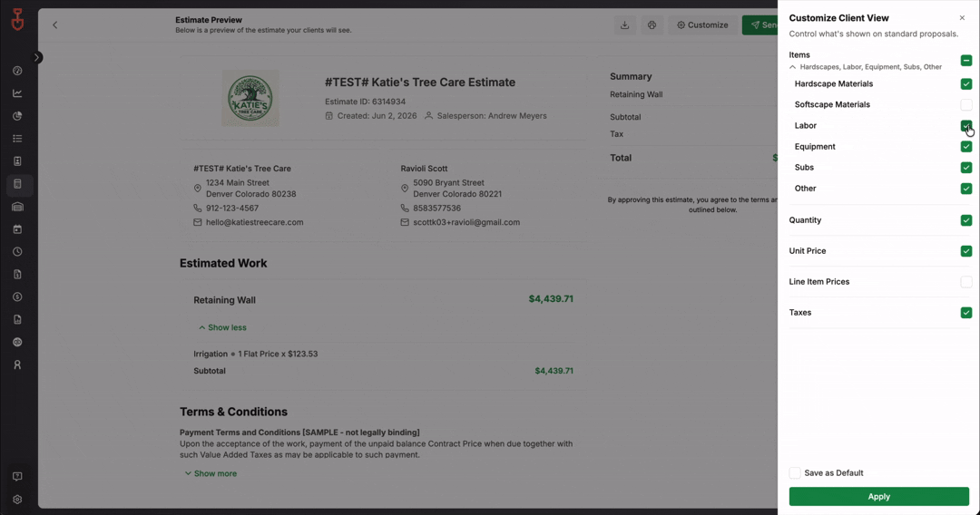
Task: Expand the collapsed left sidebar
Action: pos(37,57)
